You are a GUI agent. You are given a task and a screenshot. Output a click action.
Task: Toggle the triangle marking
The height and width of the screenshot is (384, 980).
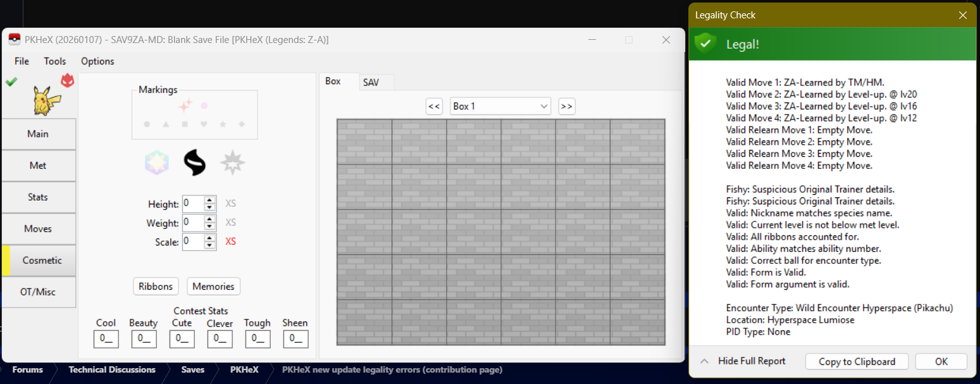point(166,125)
